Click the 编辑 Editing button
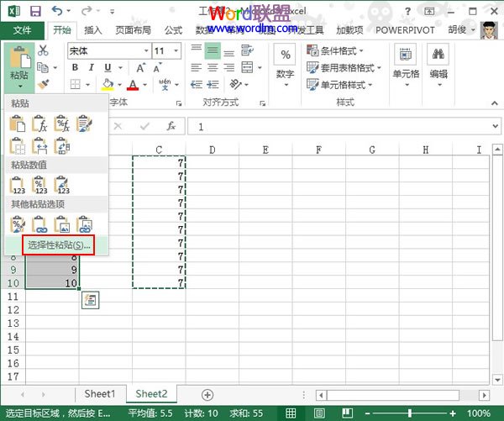 click(x=438, y=66)
